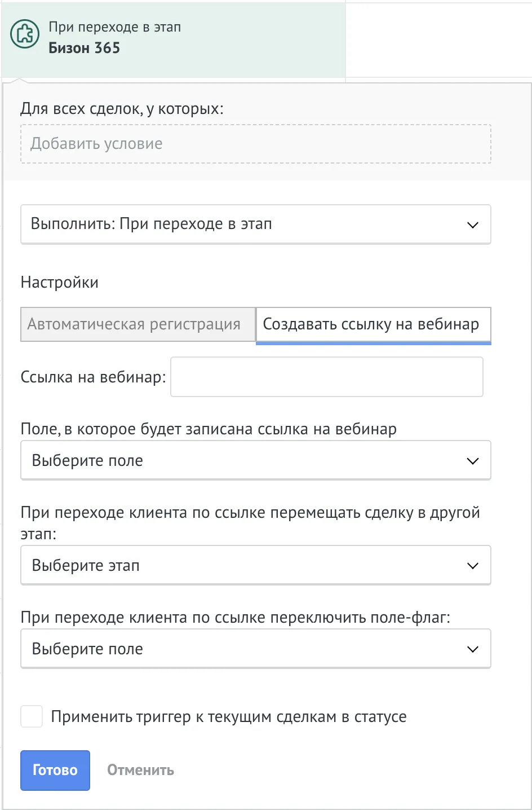
Task: Enable applying trigger to current deals checkbox
Action: click(x=32, y=716)
